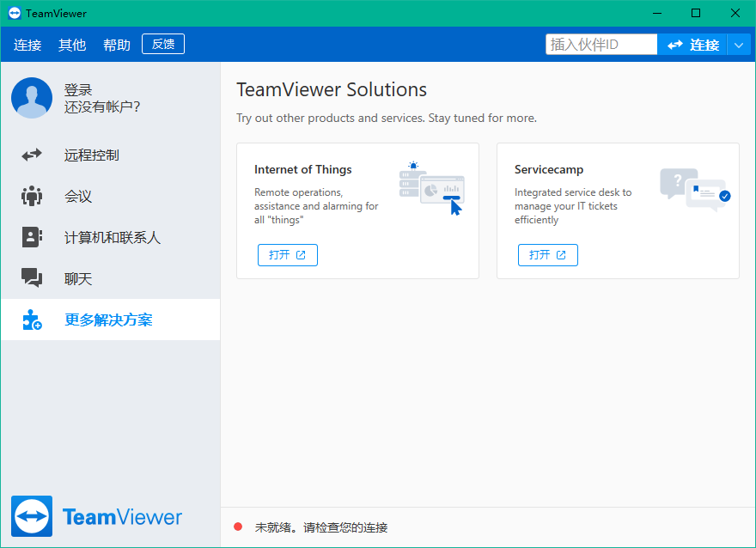This screenshot has width=756, height=548.
Task: Select the 远程控制 sidebar icon
Action: [x=32, y=155]
